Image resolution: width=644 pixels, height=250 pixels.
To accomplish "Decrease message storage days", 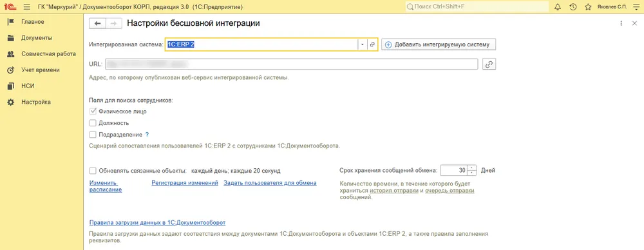I will point(472,173).
